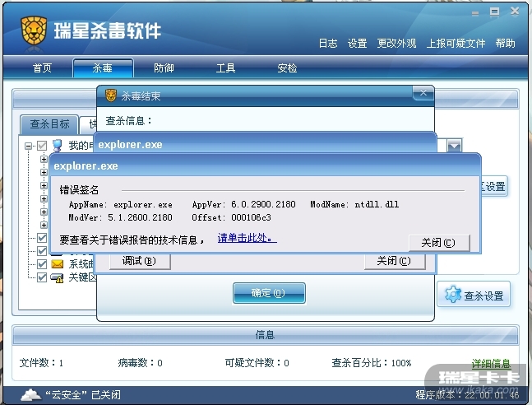Click 关闭(C) in front explorer.exe dialog
This screenshot has height=405, width=532.
click(439, 243)
